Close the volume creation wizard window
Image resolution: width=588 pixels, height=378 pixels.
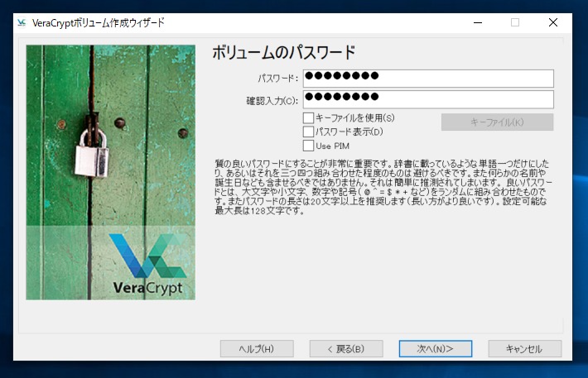tap(553, 22)
